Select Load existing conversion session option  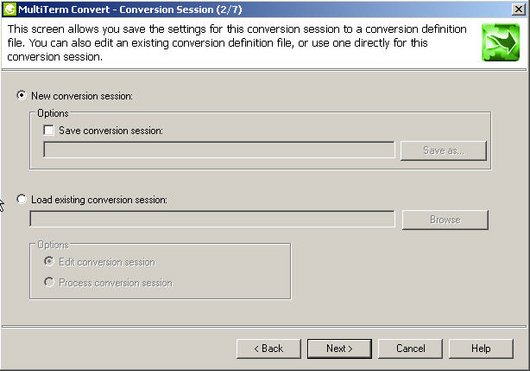click(x=21, y=199)
